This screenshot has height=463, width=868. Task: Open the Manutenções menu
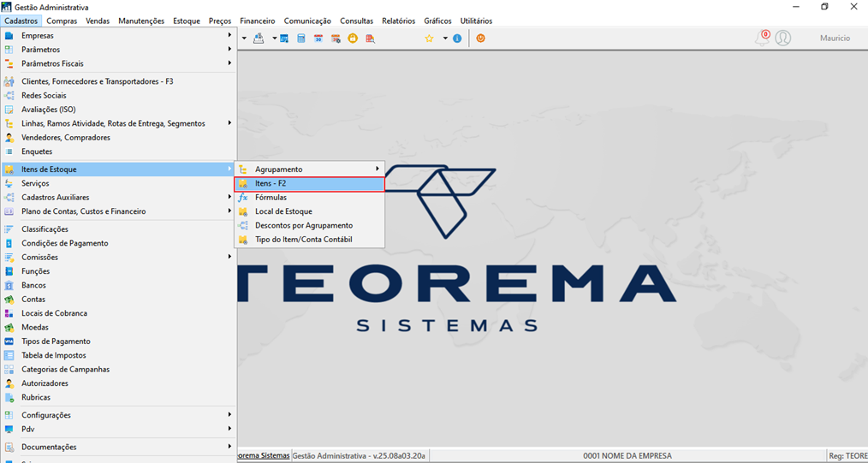click(141, 21)
